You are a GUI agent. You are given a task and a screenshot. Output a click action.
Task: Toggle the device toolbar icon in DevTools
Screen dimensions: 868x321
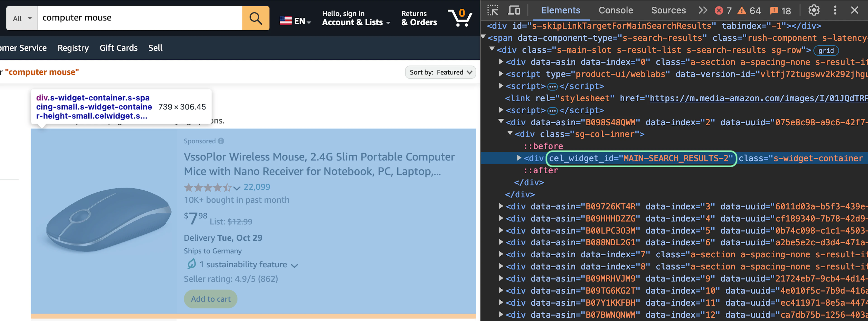[514, 10]
